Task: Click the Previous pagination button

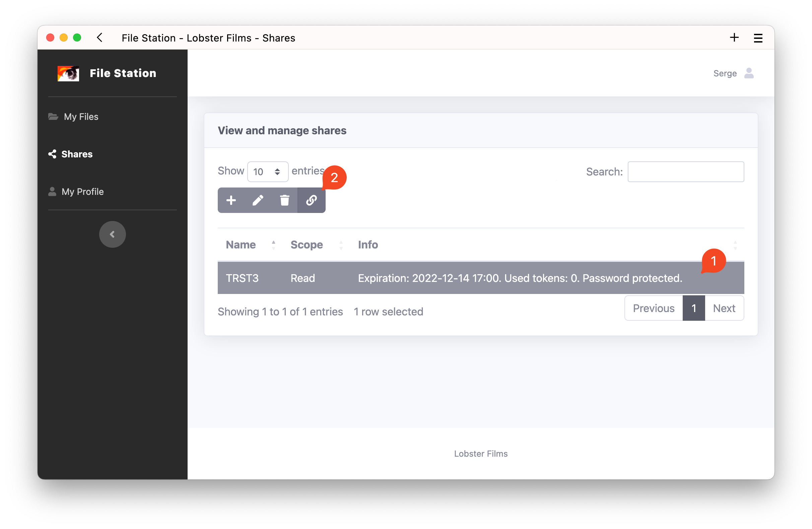Action: [653, 308]
